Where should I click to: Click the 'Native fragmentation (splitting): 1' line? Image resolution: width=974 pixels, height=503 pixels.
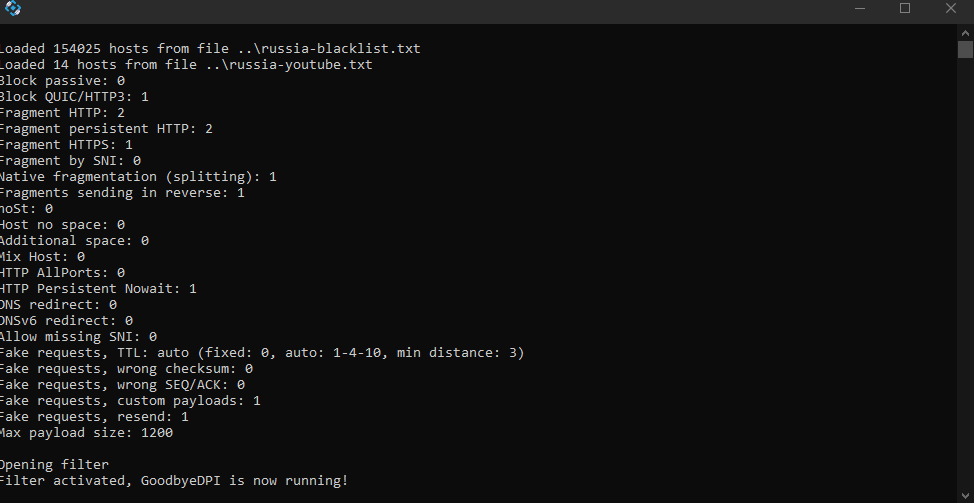[138, 176]
